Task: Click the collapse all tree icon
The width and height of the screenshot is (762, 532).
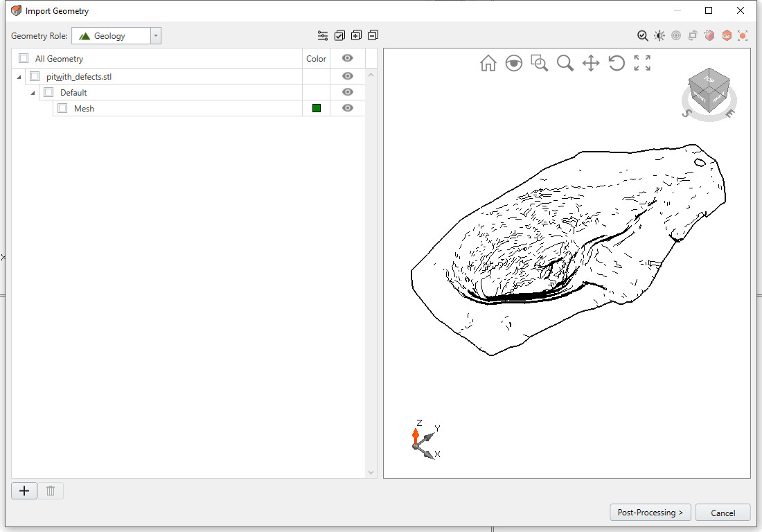Action: pyautogui.click(x=373, y=35)
